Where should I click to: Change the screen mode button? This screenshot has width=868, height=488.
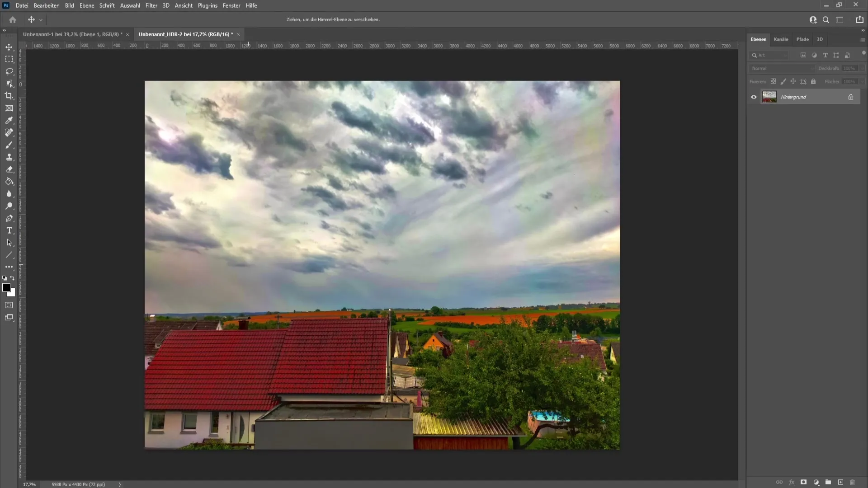9,318
